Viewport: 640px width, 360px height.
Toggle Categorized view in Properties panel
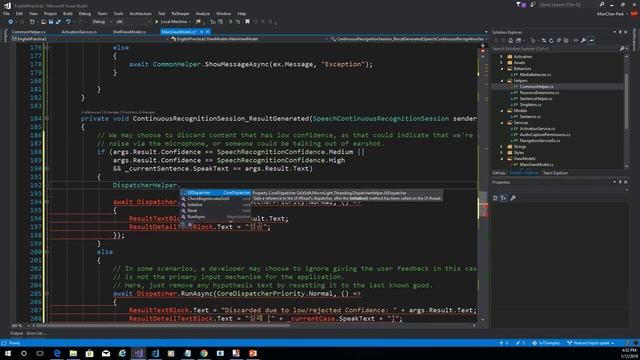click(496, 198)
